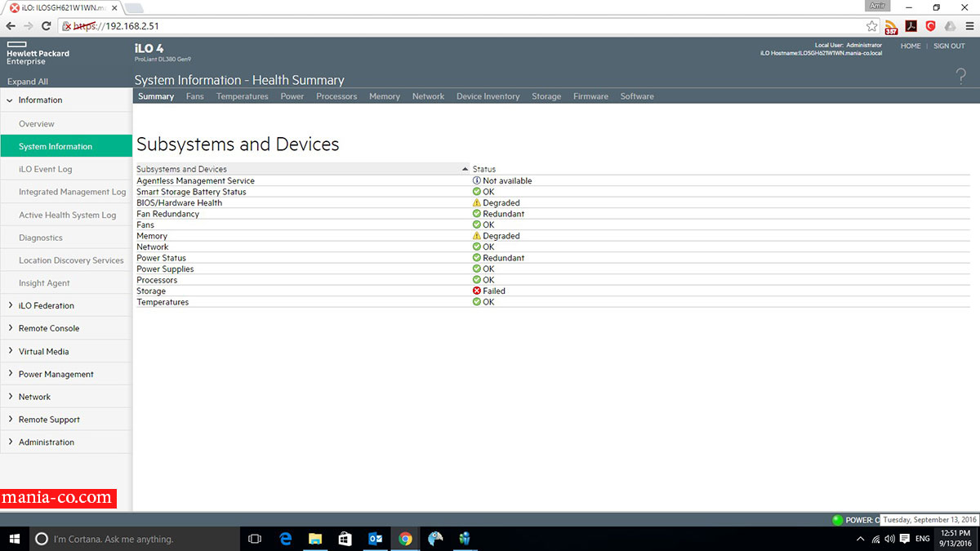Open the Adobe Acrobat extension

[x=911, y=26]
